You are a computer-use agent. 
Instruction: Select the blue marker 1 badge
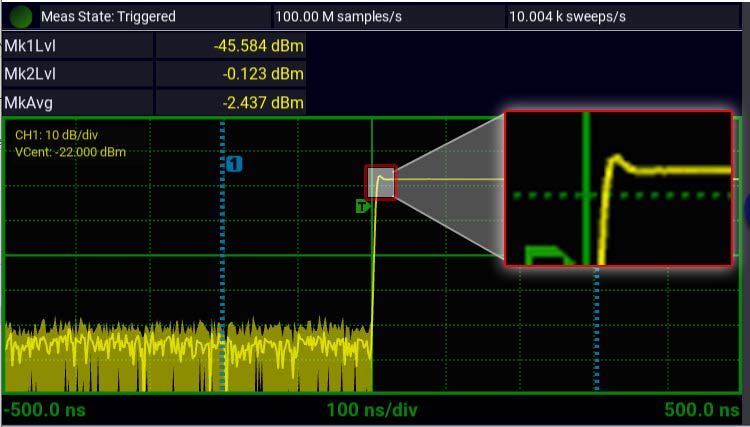(234, 163)
